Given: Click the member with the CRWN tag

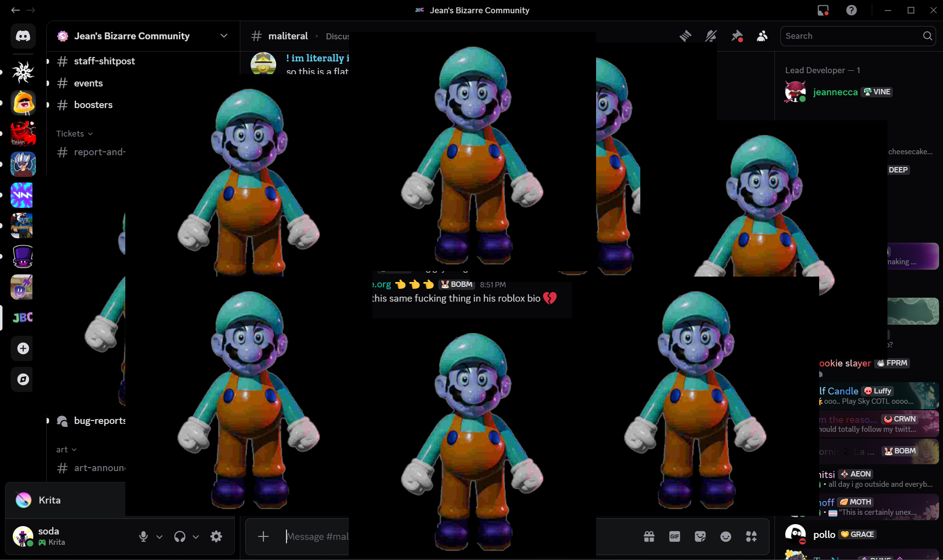Looking at the screenshot, I should pos(879,424).
